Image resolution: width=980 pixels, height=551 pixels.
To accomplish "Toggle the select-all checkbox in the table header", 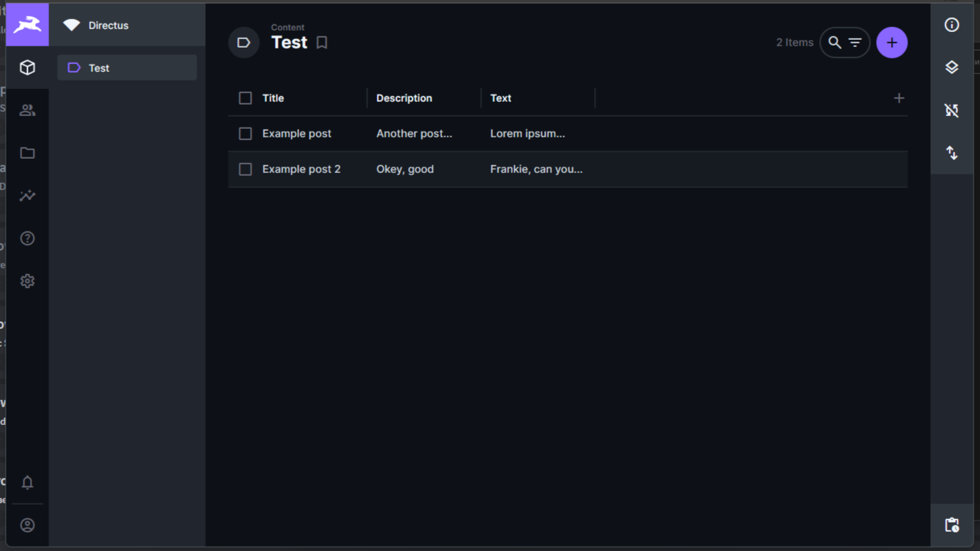I will [x=245, y=98].
